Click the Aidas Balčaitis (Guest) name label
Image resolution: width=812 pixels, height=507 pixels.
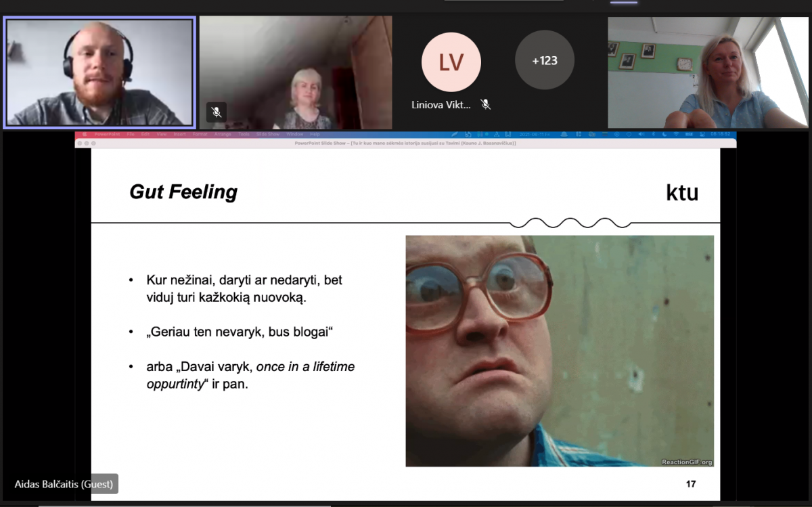pos(64,484)
